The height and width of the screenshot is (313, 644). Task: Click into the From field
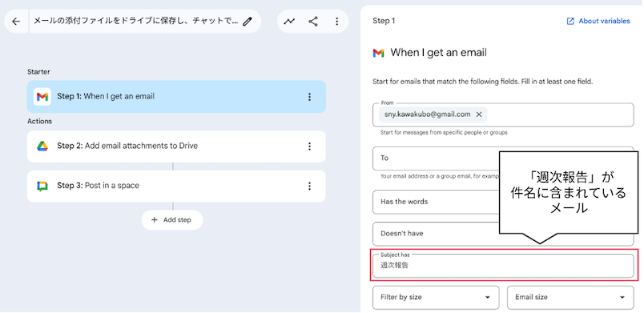pyautogui.click(x=503, y=114)
